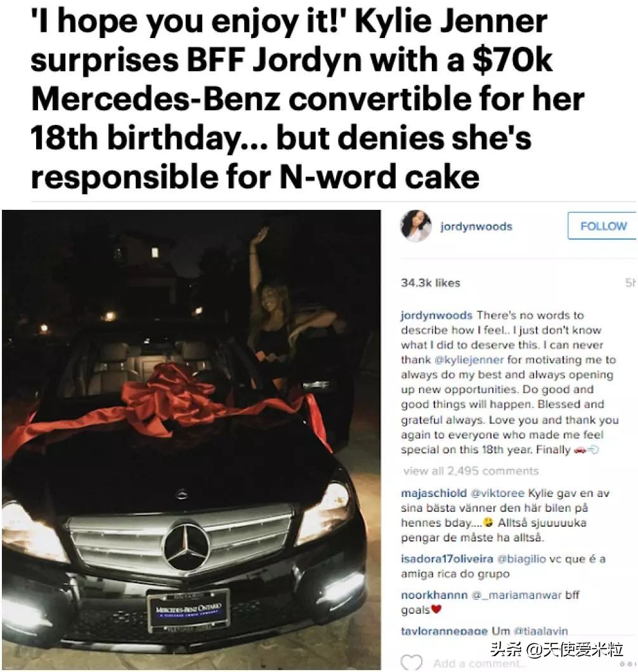Click the @viktoree mention

click(x=497, y=493)
